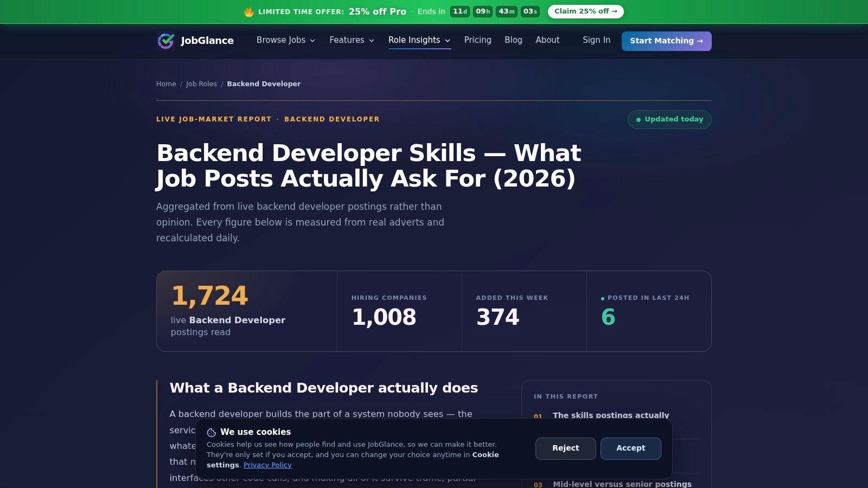Accept cookies in the consent banner
Screen dimensions: 868x488
point(630,448)
